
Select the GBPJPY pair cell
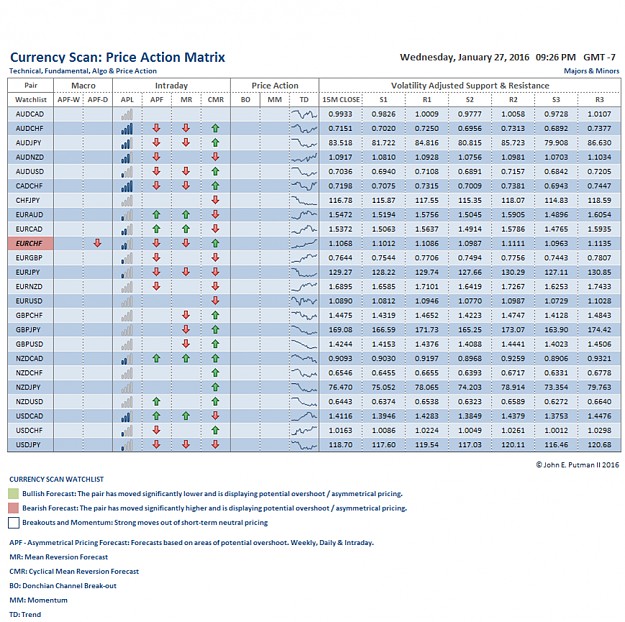coord(30,329)
